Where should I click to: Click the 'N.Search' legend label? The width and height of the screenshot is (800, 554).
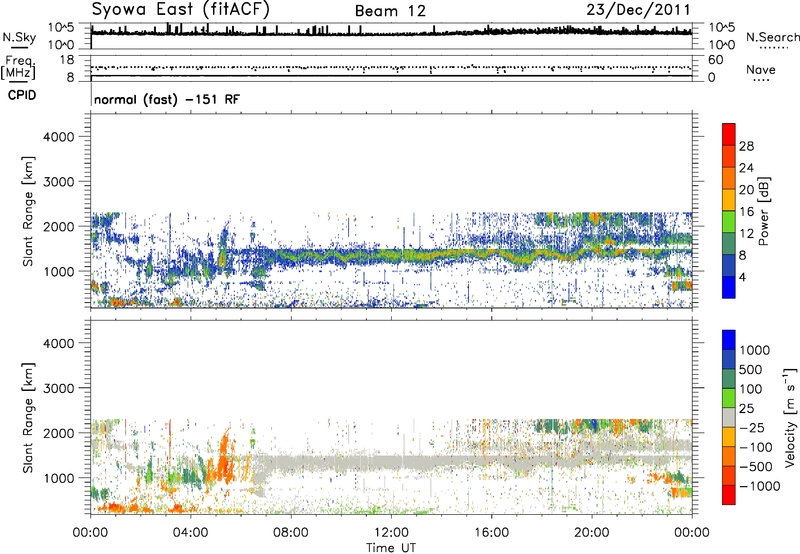point(773,37)
